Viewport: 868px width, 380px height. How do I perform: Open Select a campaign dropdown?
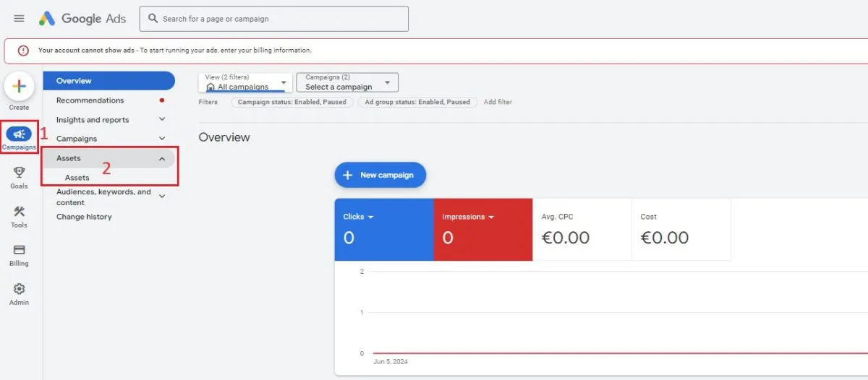347,82
